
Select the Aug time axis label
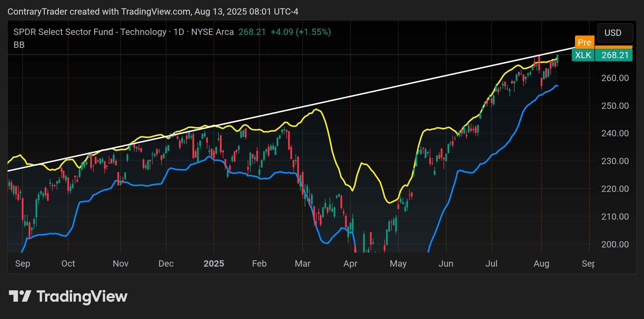[x=541, y=263]
